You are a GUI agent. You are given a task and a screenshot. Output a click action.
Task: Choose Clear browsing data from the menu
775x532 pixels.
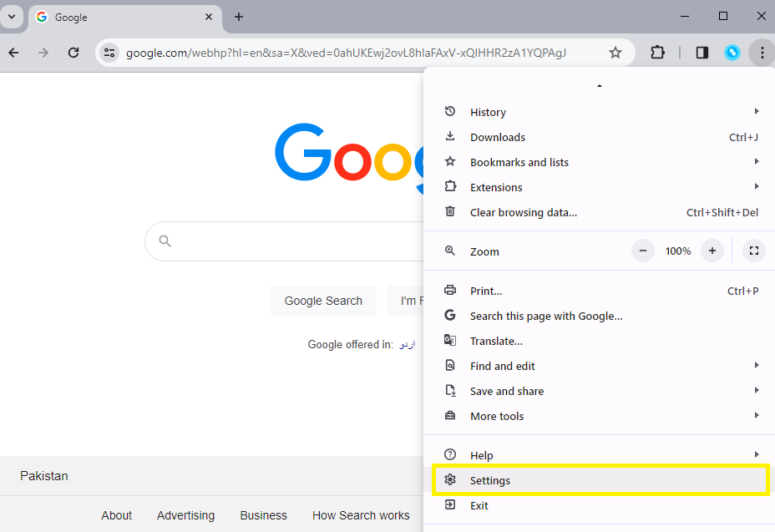pyautogui.click(x=522, y=212)
